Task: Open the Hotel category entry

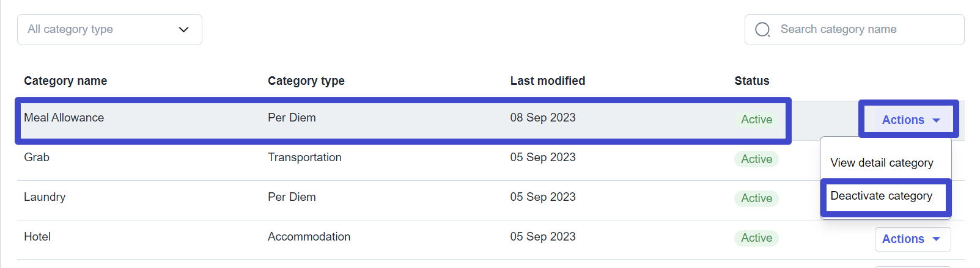Action: coord(37,237)
